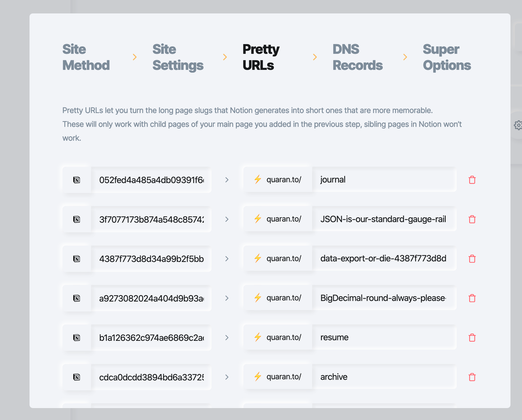
Task: Click Notion icon beside 4387f773d8d34a99b2f5bb slug
Action: pyautogui.click(x=77, y=259)
